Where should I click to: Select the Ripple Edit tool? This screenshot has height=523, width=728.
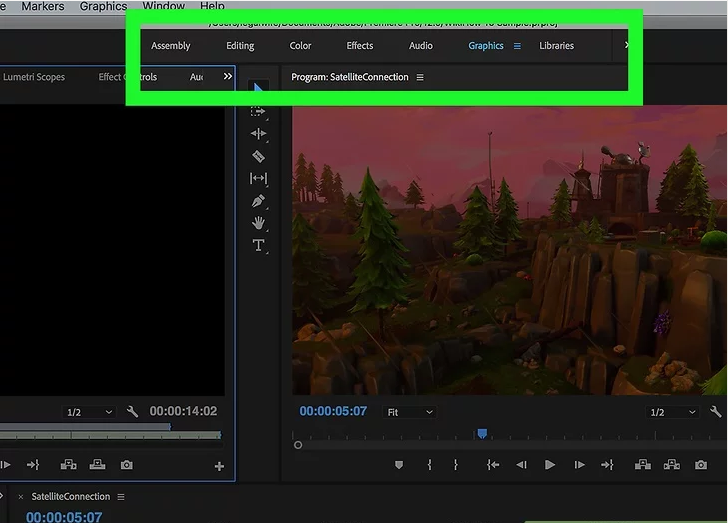pyautogui.click(x=258, y=134)
